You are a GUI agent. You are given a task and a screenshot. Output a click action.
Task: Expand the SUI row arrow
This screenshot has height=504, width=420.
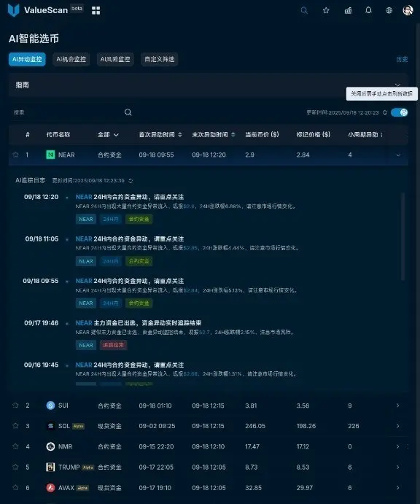click(x=398, y=406)
